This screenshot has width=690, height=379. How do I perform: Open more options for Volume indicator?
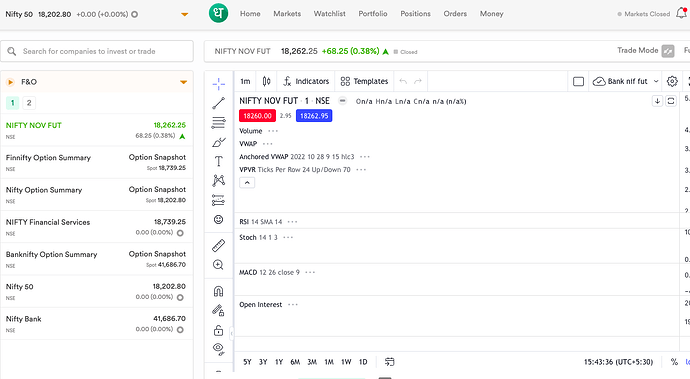point(273,131)
